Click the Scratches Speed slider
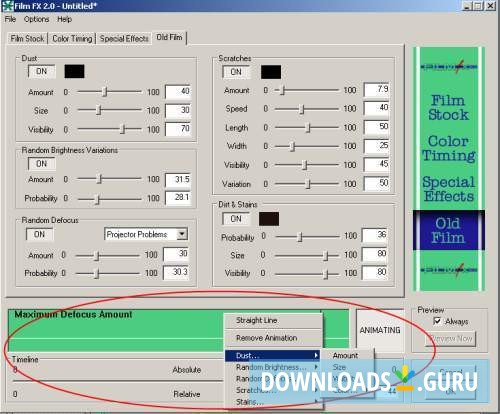The height and width of the screenshot is (414, 500). [x=306, y=109]
